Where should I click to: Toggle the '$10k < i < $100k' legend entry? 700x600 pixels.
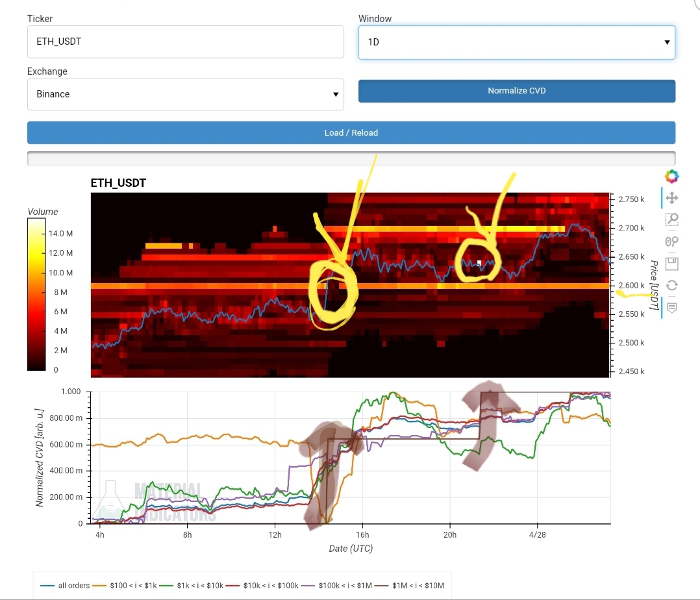pyautogui.click(x=262, y=585)
